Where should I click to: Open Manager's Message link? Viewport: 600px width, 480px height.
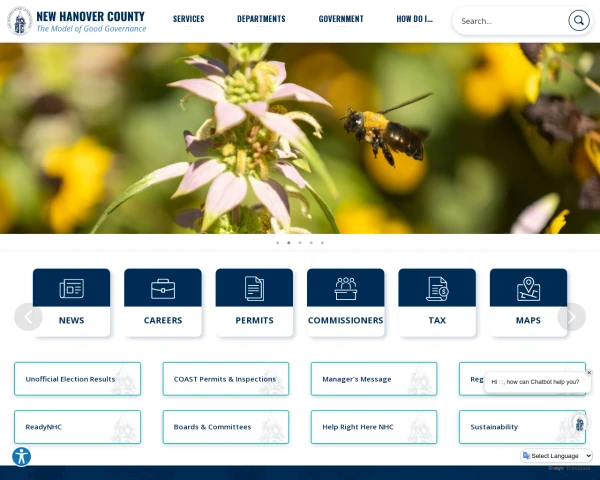tap(374, 379)
